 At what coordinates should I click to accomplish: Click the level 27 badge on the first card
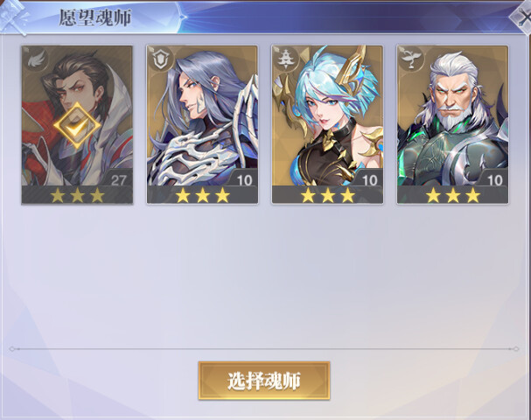(x=118, y=179)
